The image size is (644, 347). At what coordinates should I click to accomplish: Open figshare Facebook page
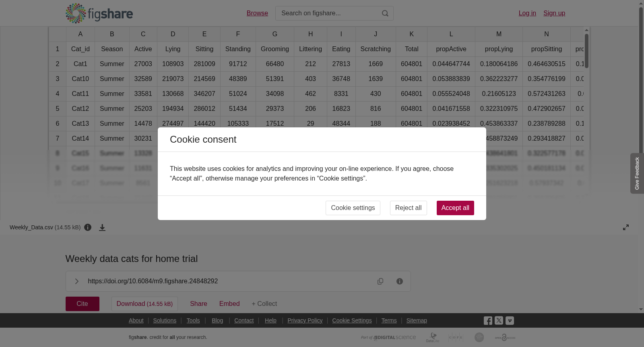click(x=488, y=321)
